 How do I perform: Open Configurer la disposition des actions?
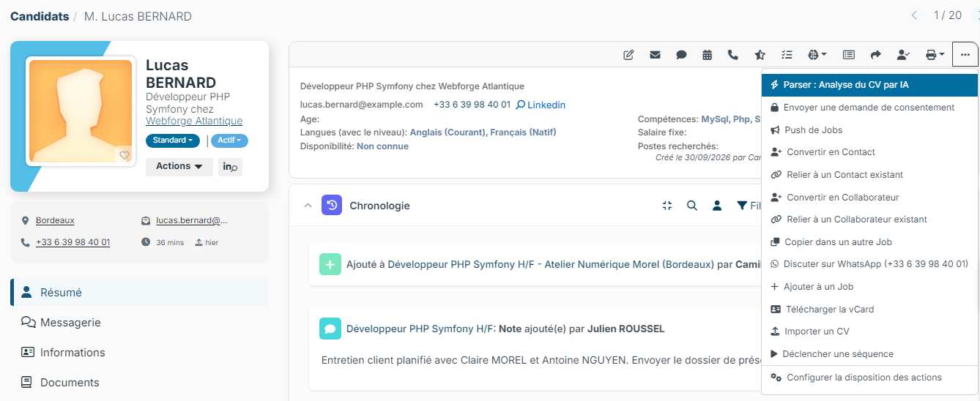click(870, 378)
